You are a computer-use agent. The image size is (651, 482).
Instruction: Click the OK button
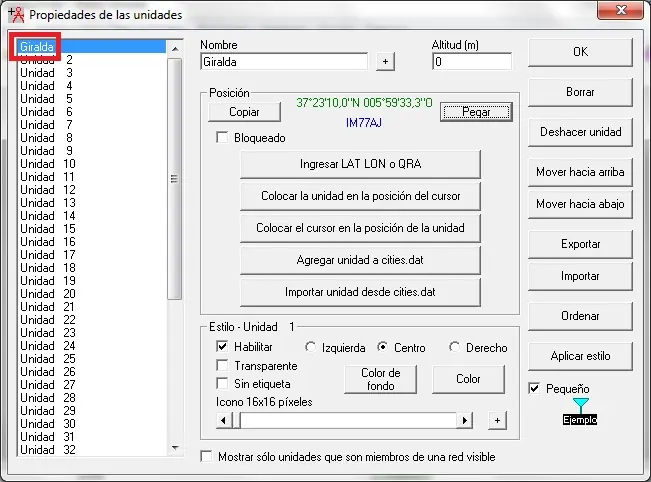[x=580, y=52]
